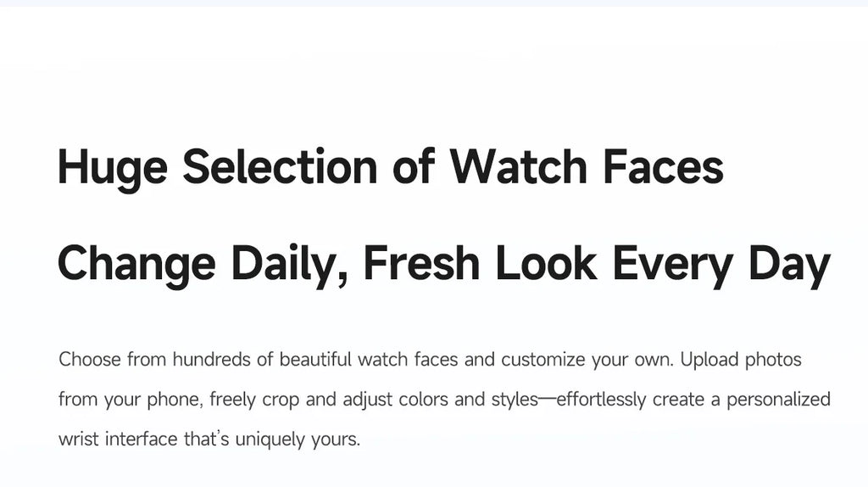
Task: Click the word 'Look' in the second heading
Action: click(546, 263)
